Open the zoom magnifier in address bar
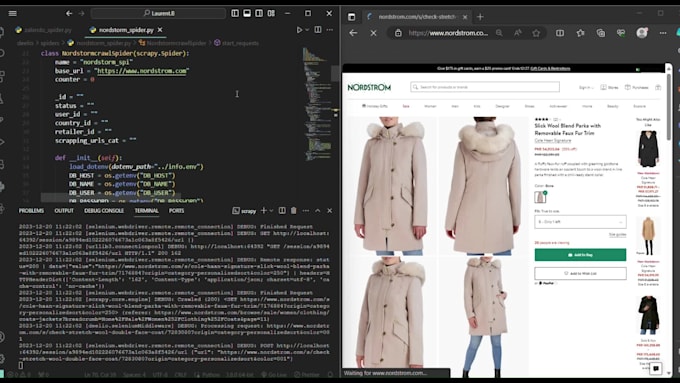Image resolution: width=680 pixels, height=383 pixels. coord(499,33)
